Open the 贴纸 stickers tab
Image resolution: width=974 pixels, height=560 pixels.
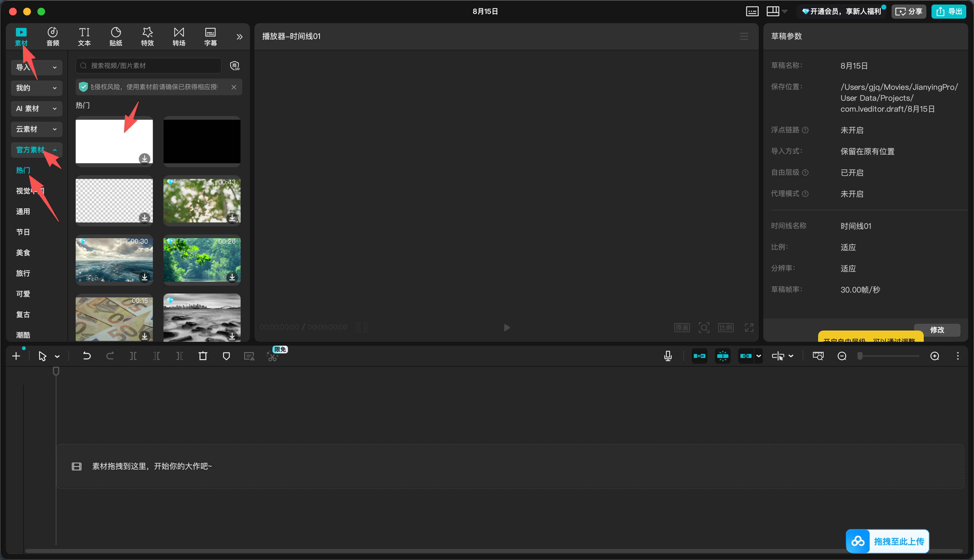click(x=116, y=37)
